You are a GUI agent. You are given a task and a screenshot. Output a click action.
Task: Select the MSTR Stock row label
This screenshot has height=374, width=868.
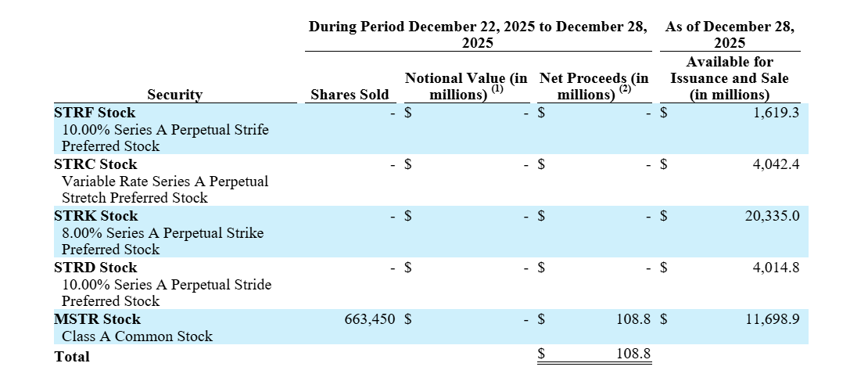point(98,319)
